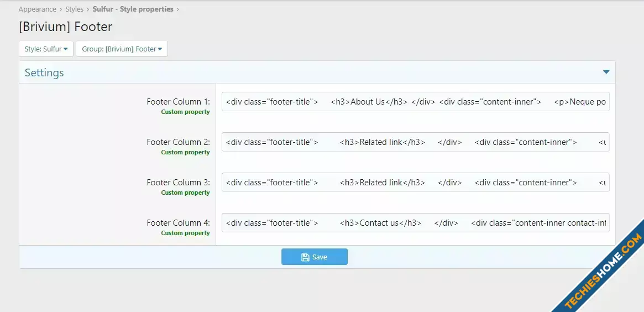Click the floppy disk Save icon
644x312 pixels.
[x=305, y=257]
